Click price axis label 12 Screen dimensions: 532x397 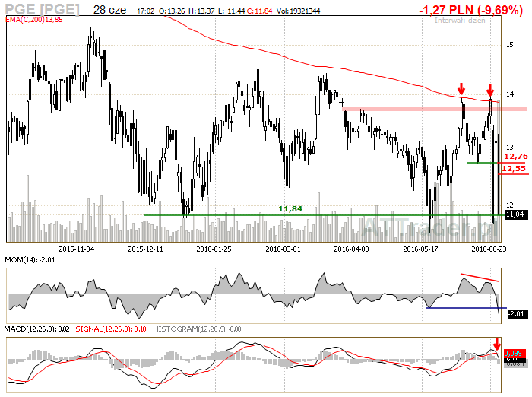510,205
